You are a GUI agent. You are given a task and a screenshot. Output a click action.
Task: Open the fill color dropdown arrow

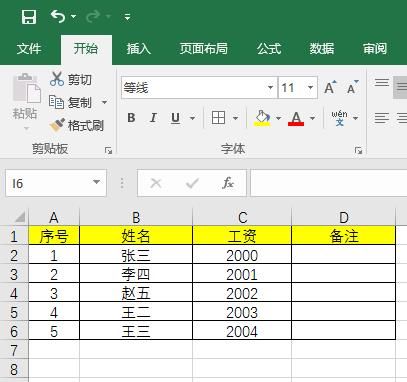tap(279, 118)
